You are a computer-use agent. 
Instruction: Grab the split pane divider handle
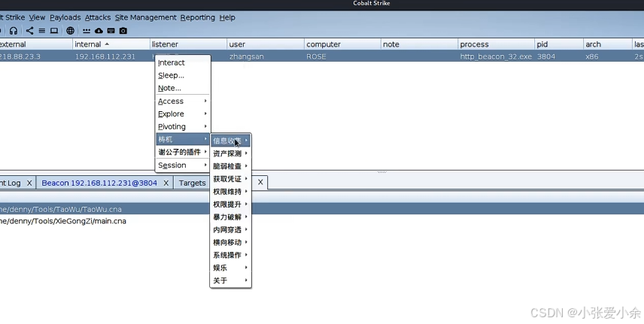tap(382, 172)
